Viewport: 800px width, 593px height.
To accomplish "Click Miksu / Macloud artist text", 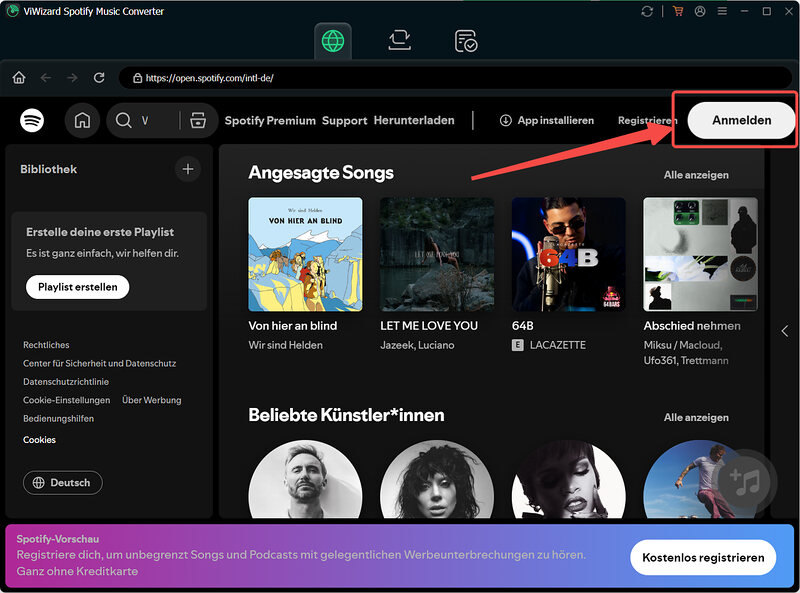I will point(683,345).
